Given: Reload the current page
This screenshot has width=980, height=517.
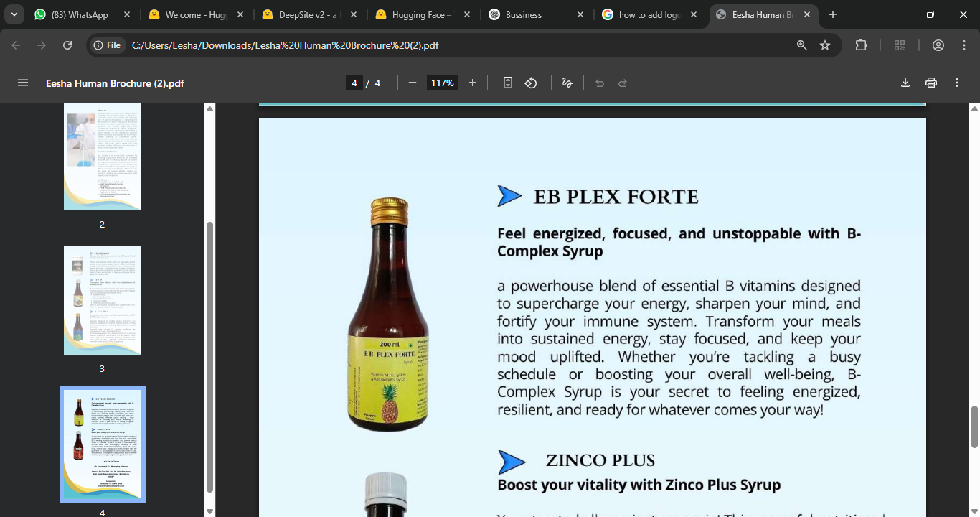Looking at the screenshot, I should [67, 45].
